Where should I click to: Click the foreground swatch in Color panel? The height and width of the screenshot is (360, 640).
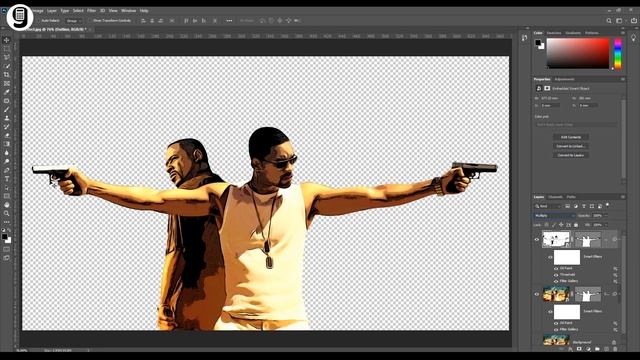538,42
